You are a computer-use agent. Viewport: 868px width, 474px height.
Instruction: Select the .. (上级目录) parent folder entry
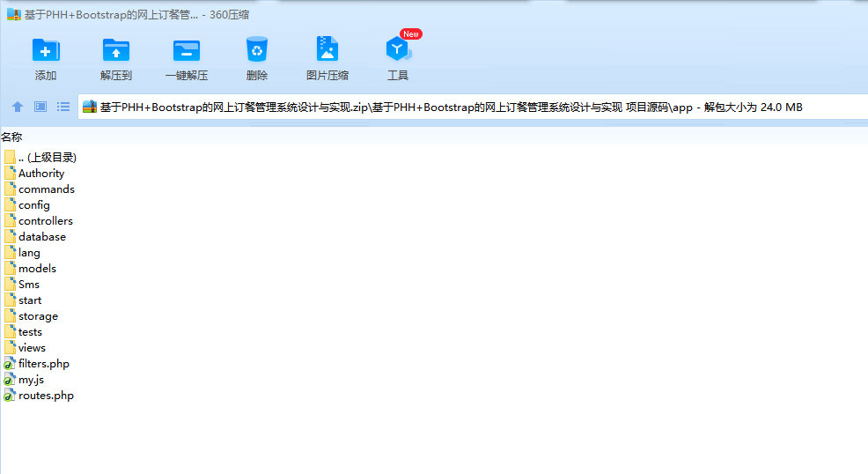47,157
